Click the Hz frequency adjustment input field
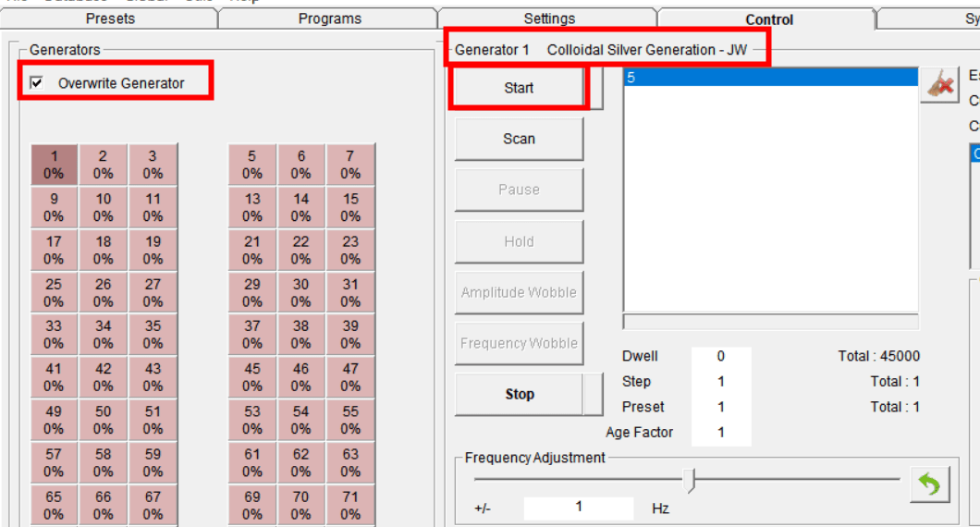 point(578,507)
